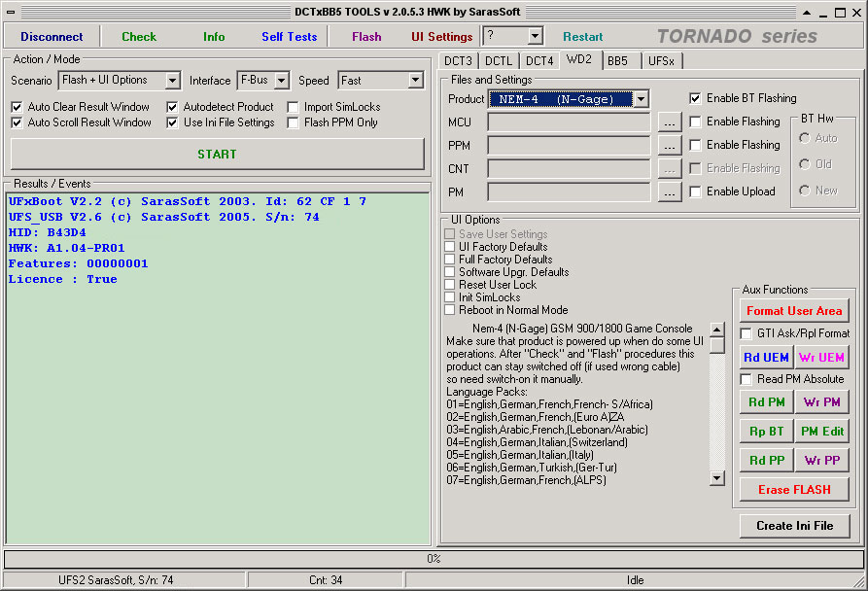Click Wr UEM button
Screen dimensions: 868x591
click(x=821, y=358)
